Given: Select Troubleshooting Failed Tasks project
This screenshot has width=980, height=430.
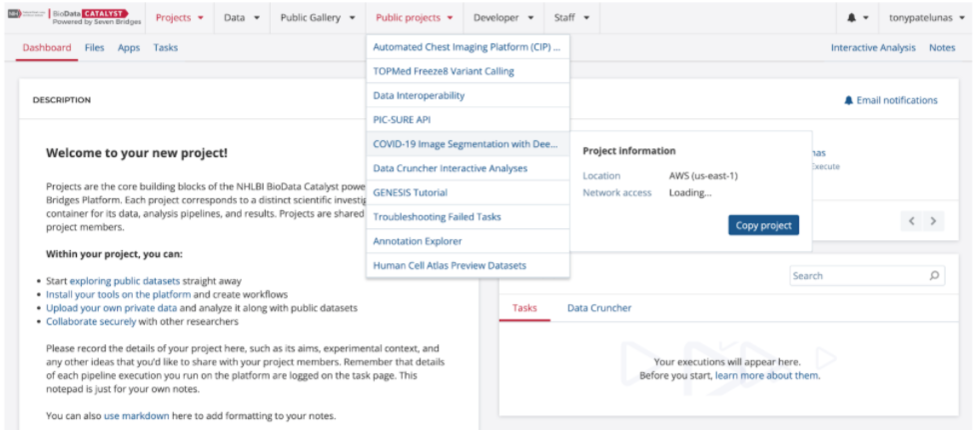Looking at the screenshot, I should click(x=469, y=217).
